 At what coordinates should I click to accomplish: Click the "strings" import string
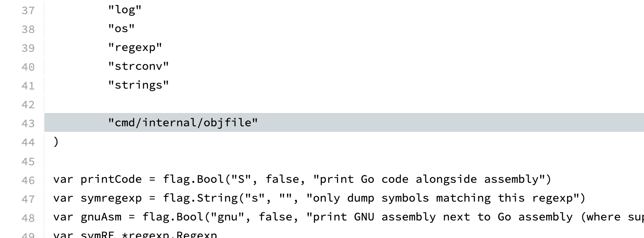pyautogui.click(x=139, y=86)
